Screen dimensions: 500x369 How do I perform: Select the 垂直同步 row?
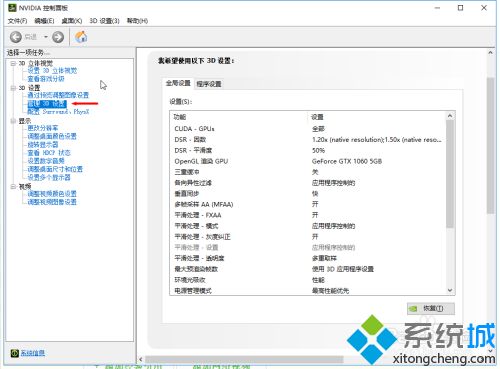308,194
